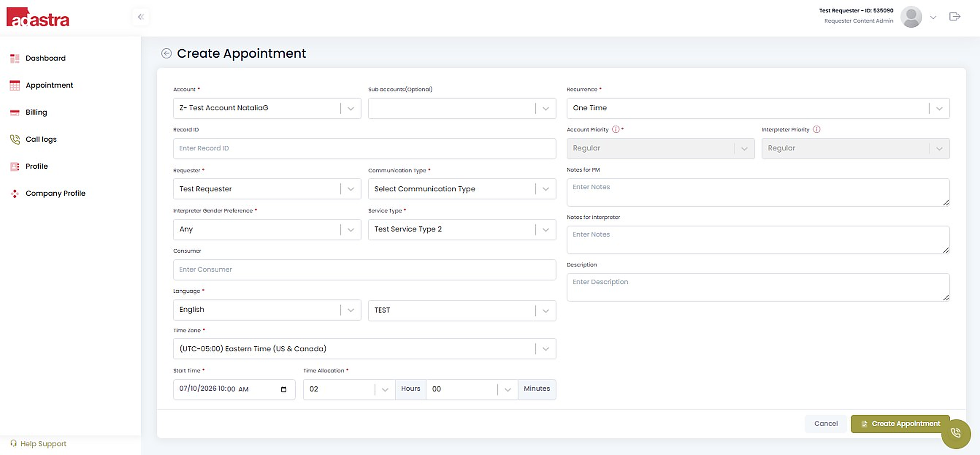Open the Service Type dropdown

click(x=462, y=229)
